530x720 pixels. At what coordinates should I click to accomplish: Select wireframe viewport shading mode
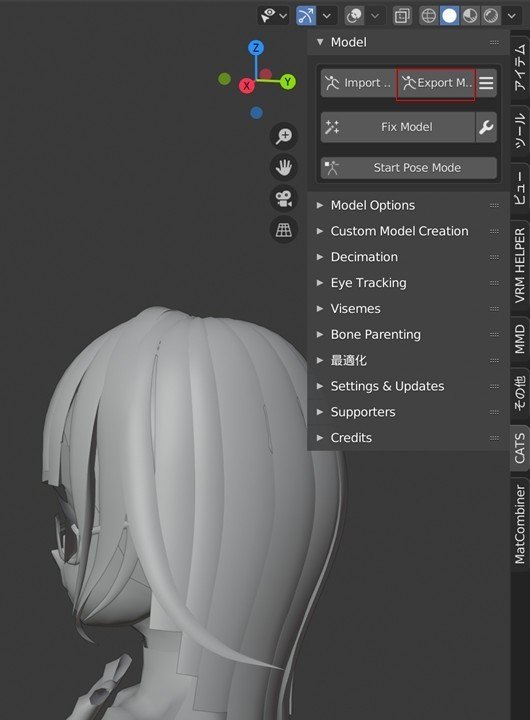click(x=429, y=16)
